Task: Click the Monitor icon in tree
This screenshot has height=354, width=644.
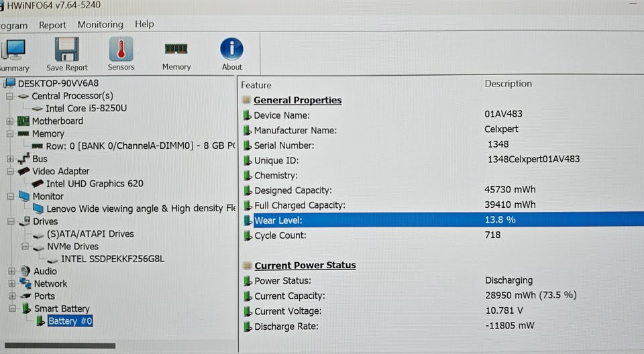Action: point(25,196)
